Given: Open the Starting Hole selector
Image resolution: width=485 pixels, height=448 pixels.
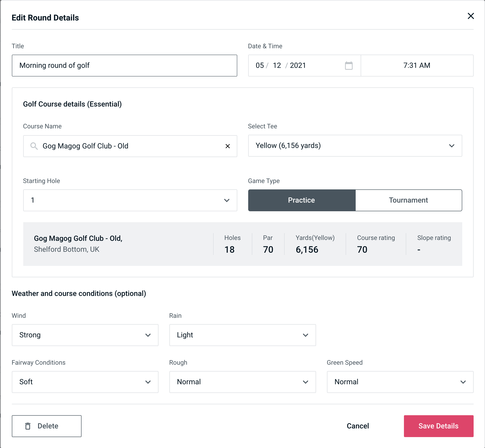Looking at the screenshot, I should (x=130, y=200).
